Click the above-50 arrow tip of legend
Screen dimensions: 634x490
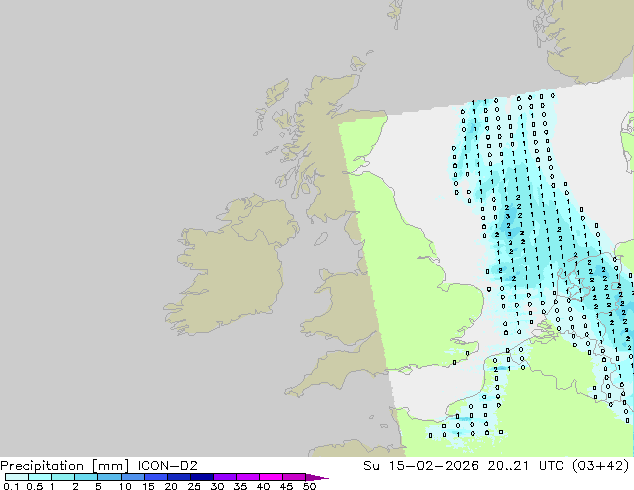317,477
